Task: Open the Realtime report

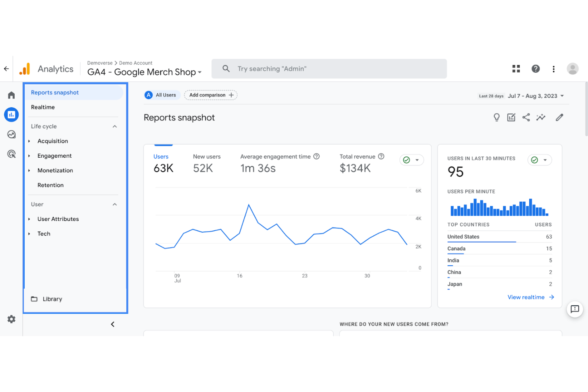Action: 43,107
